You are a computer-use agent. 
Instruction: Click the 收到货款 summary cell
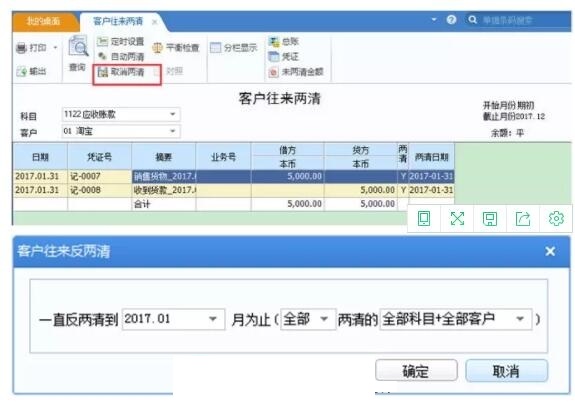pyautogui.click(x=164, y=190)
